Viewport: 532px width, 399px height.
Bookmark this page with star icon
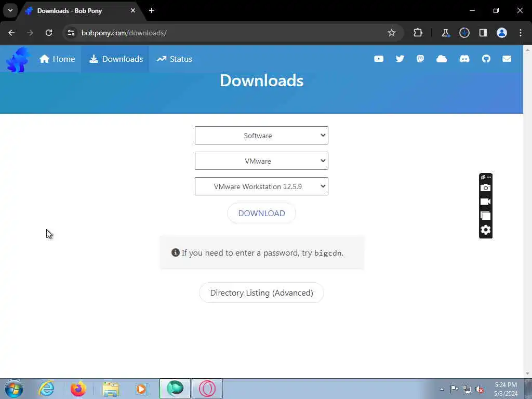pyautogui.click(x=392, y=33)
